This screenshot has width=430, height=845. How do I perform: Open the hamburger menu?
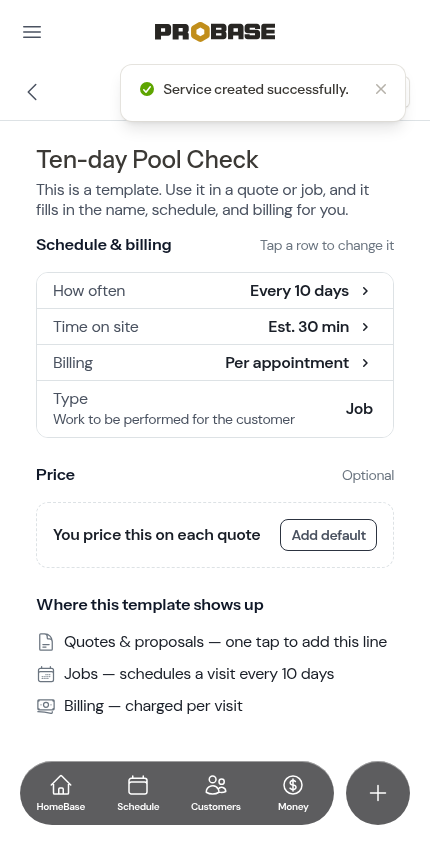[32, 32]
